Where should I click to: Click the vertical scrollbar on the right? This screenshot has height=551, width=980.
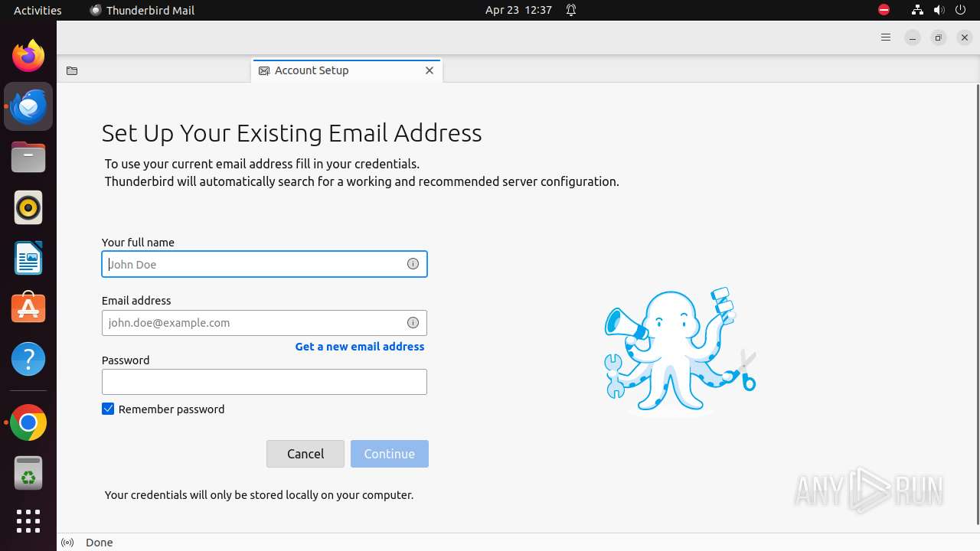[977, 306]
